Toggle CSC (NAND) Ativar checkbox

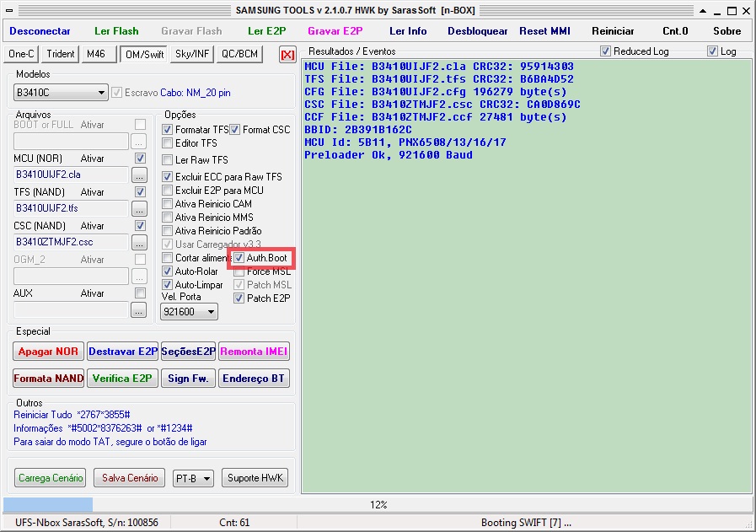click(140, 225)
